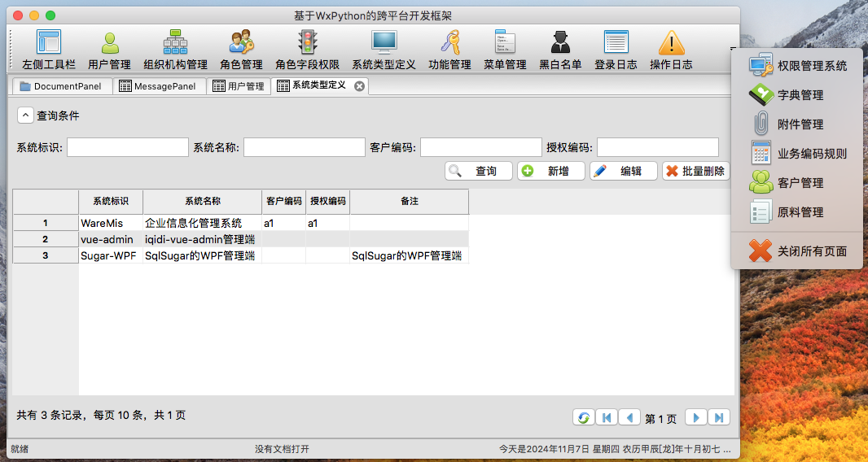The height and width of the screenshot is (462, 868).
Task: Select the 系统类型定义 tab
Action: [x=319, y=85]
